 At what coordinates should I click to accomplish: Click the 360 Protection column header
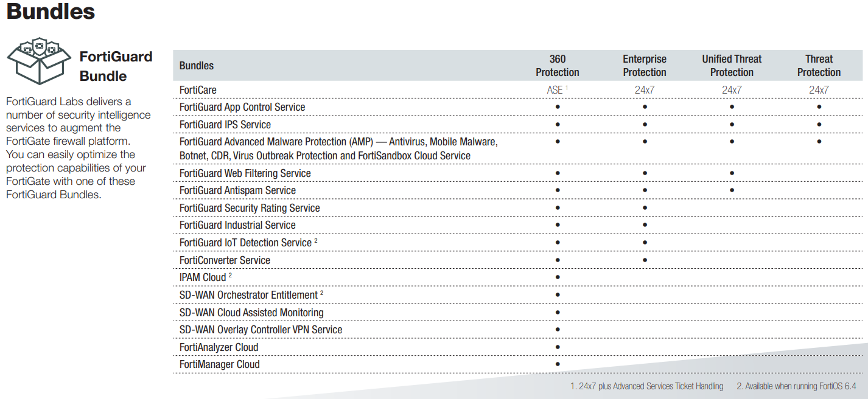[x=557, y=66]
